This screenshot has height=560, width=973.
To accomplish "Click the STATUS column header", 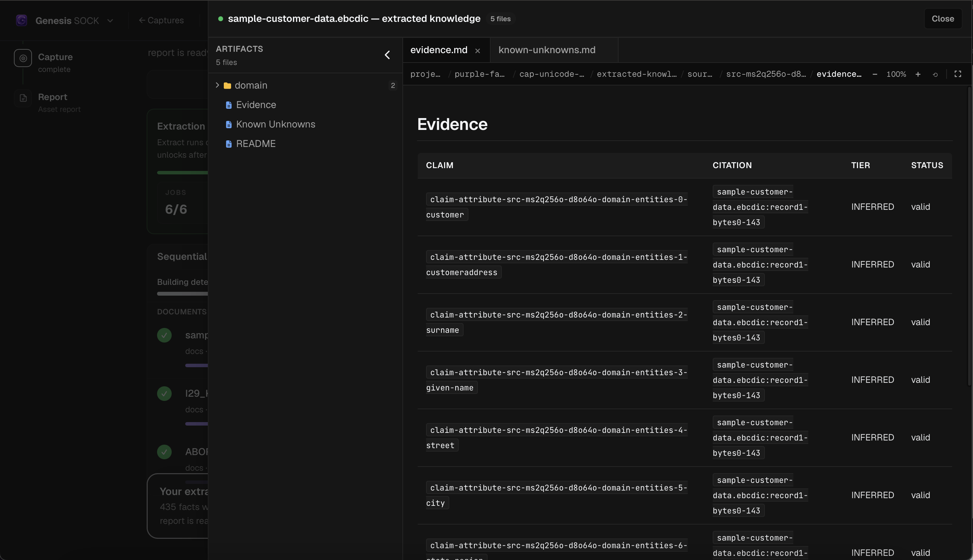I will (927, 165).
